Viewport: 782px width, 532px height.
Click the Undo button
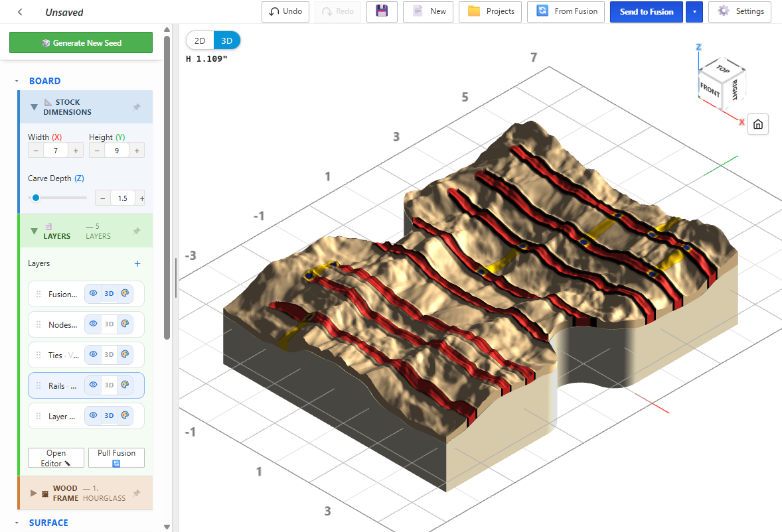(x=285, y=11)
